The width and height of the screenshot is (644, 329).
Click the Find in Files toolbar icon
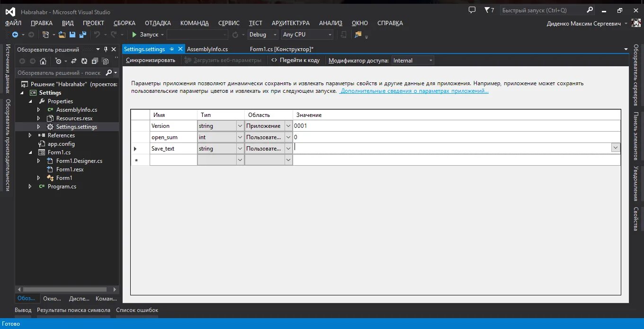coord(358,35)
